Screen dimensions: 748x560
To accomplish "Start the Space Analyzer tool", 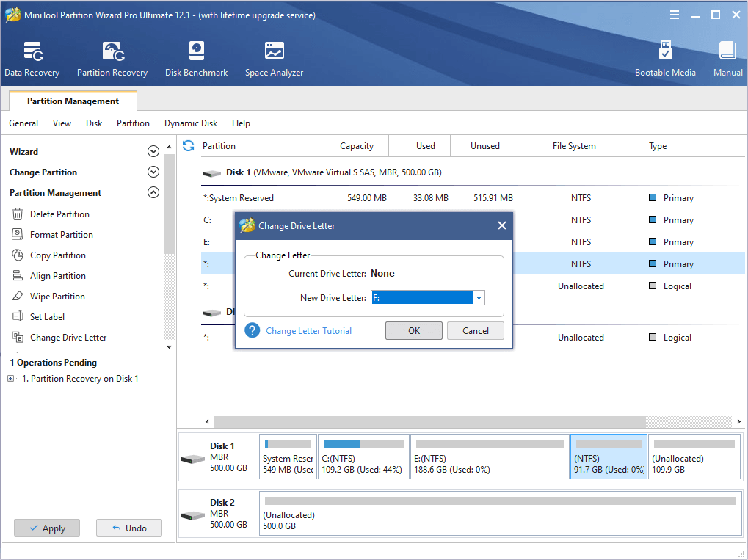I will tap(274, 59).
